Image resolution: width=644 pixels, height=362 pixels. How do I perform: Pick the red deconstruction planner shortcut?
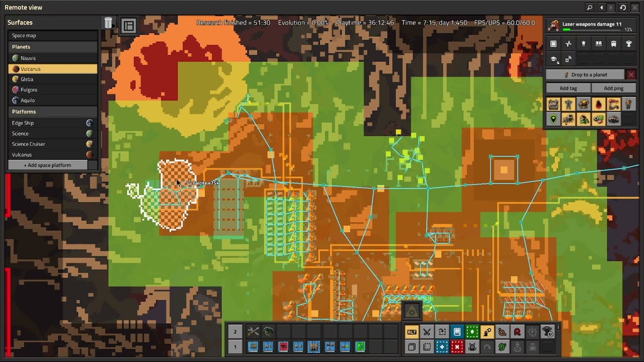pos(457,347)
